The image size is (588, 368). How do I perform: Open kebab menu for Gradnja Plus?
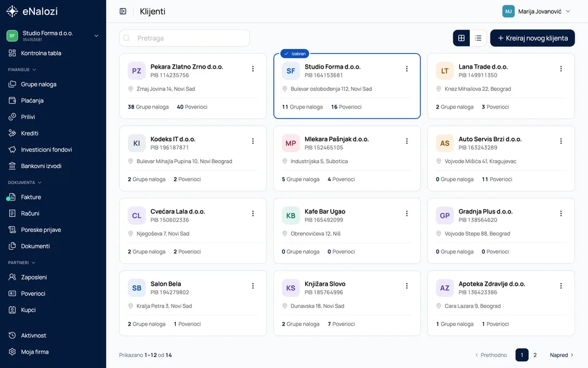point(561,213)
